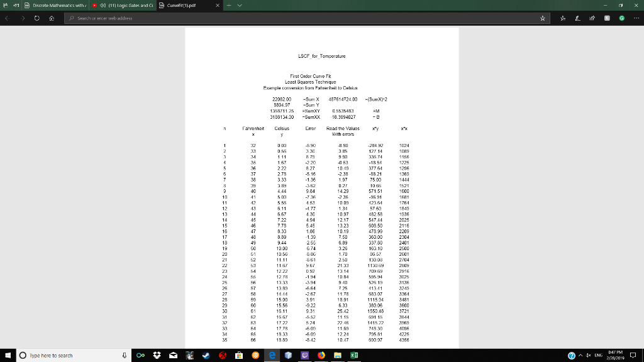The width and height of the screenshot is (644, 362).
Task: Open the Grammarly extension
Action: [621, 18]
